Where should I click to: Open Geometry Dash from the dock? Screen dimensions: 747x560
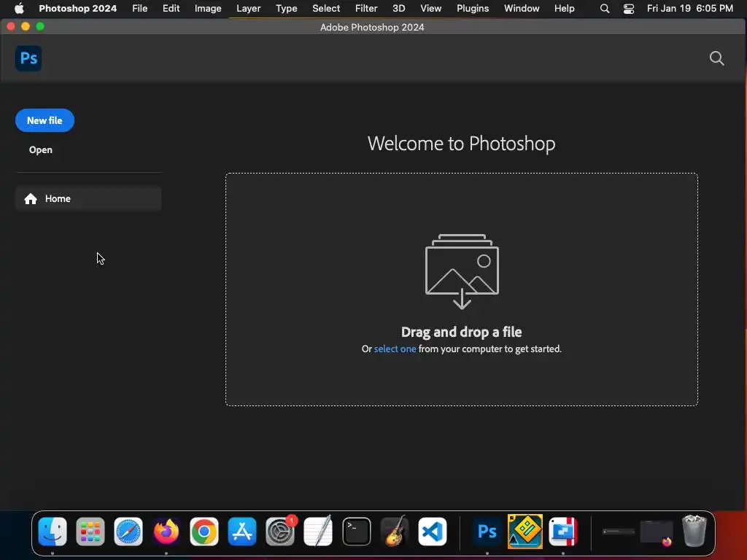tap(525, 531)
